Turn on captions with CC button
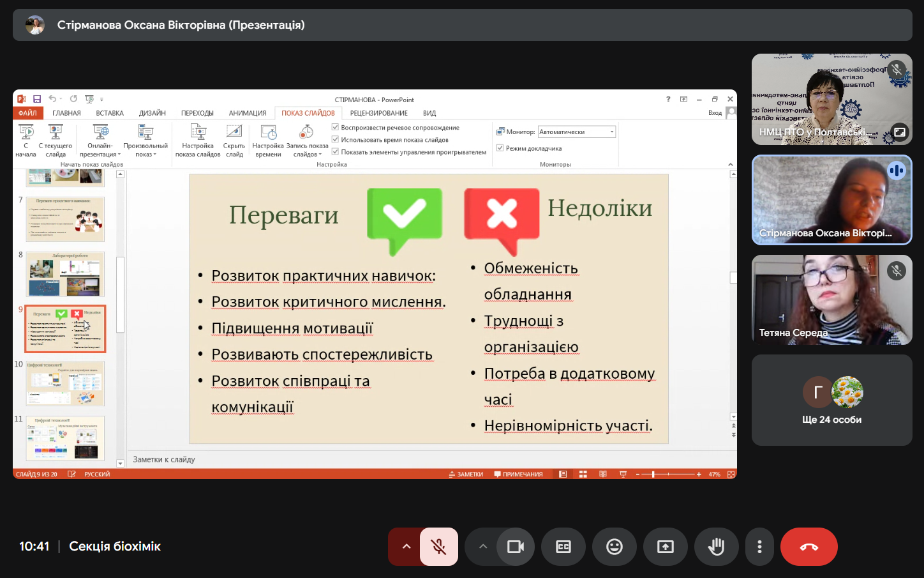This screenshot has height=578, width=924. 563,547
